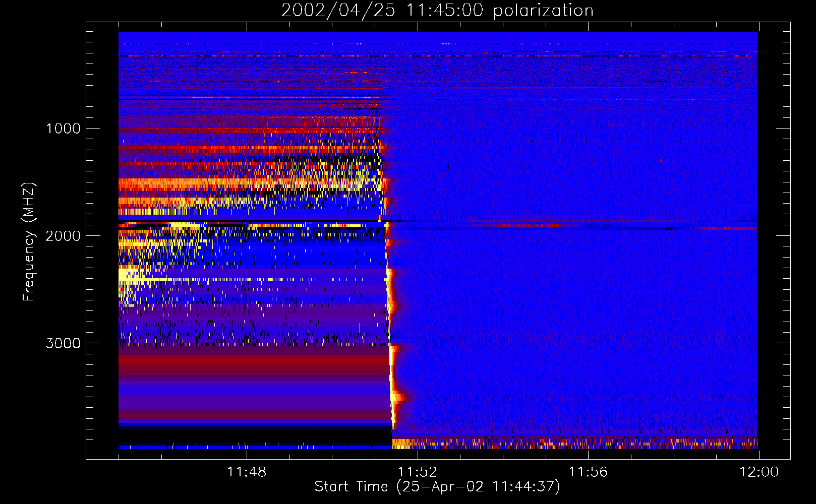Screen dimensions: 816x504
Task: Click the 12:00 time axis label
Action: coord(759,472)
